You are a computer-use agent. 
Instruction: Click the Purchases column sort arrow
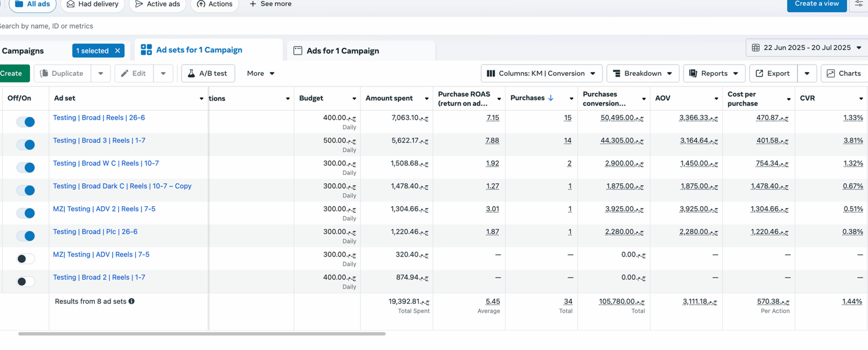(x=551, y=98)
